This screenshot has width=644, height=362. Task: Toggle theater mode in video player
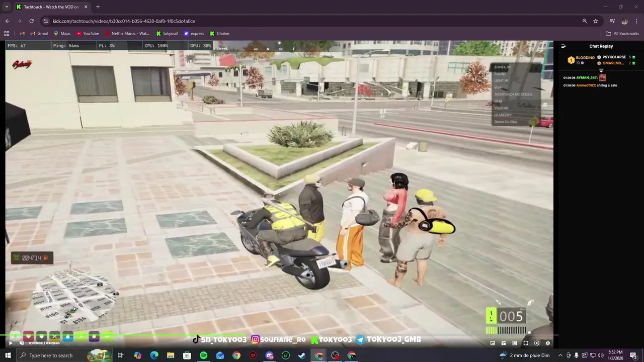[x=515, y=343]
